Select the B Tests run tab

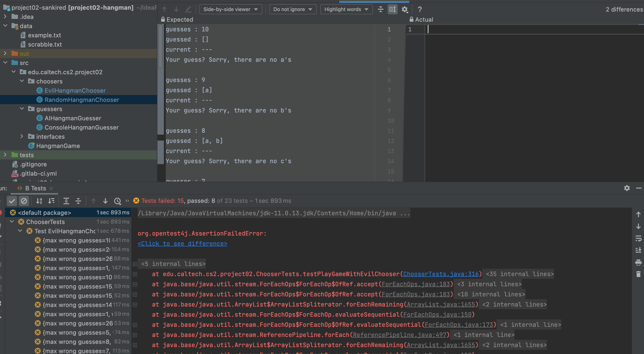pos(35,188)
